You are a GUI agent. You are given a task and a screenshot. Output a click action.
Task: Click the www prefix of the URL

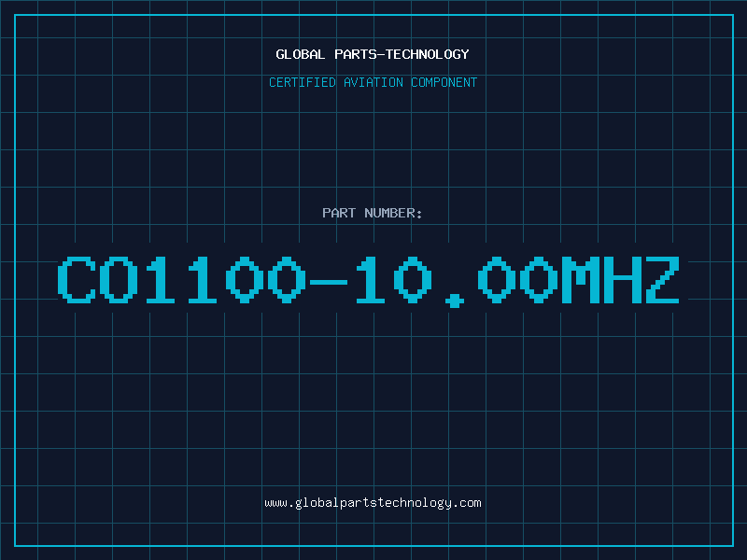coord(275,503)
